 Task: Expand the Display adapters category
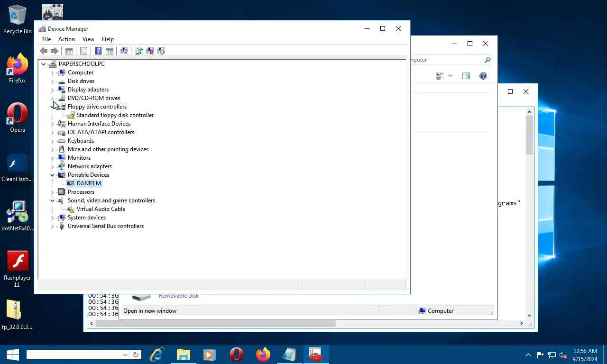53,90
